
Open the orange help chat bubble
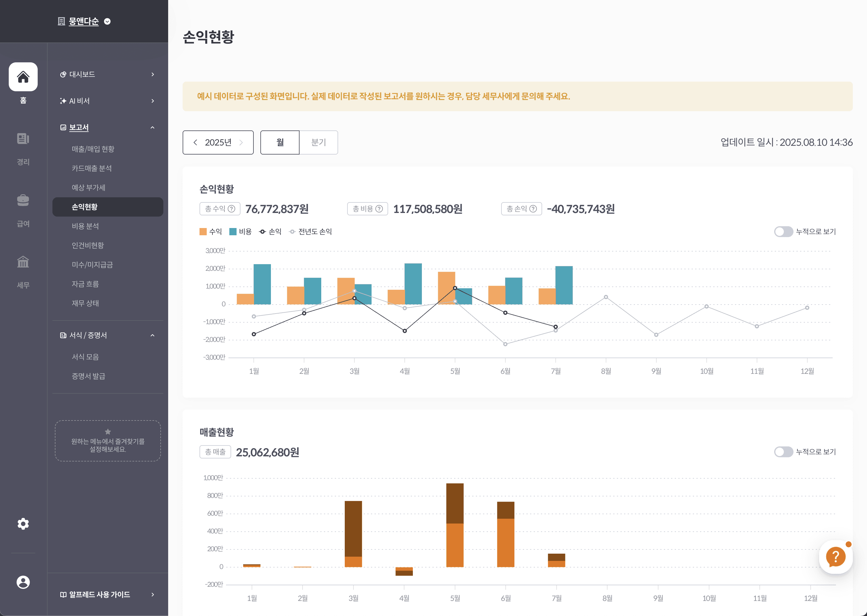point(835,557)
